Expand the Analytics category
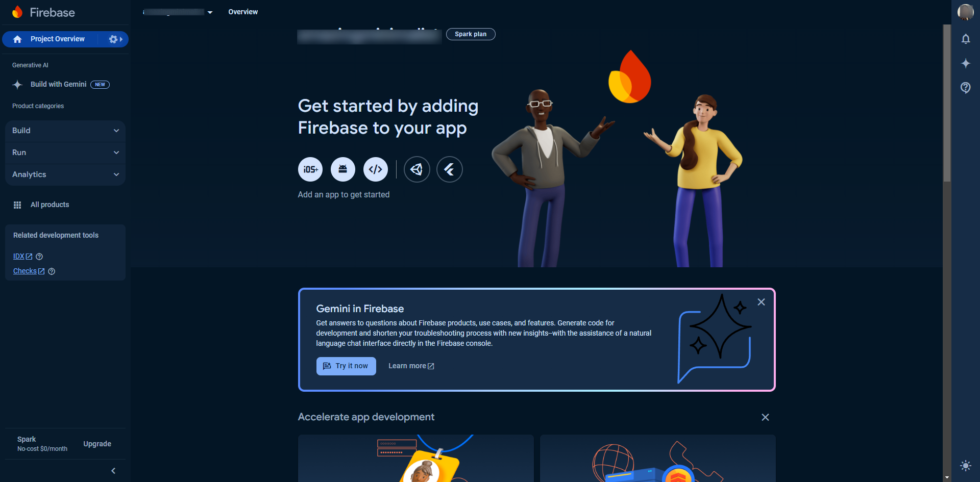This screenshot has height=482, width=980. pos(65,174)
